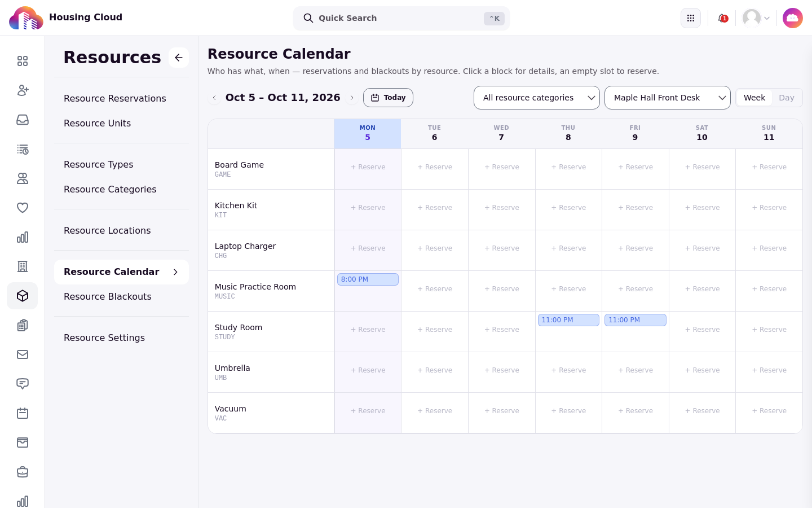Open notifications bell with the red badge
This screenshot has width=812, height=508.
[722, 18]
